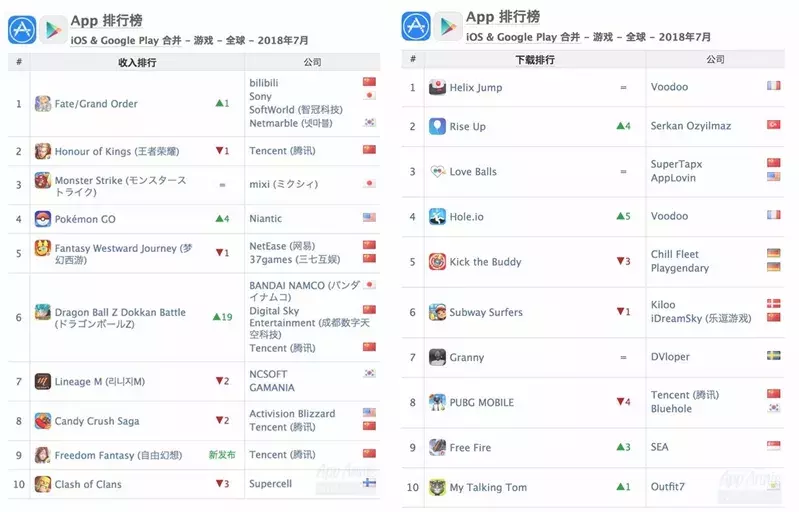Click the Subway Surfers title
The height and width of the screenshot is (512, 799).
[x=486, y=312]
